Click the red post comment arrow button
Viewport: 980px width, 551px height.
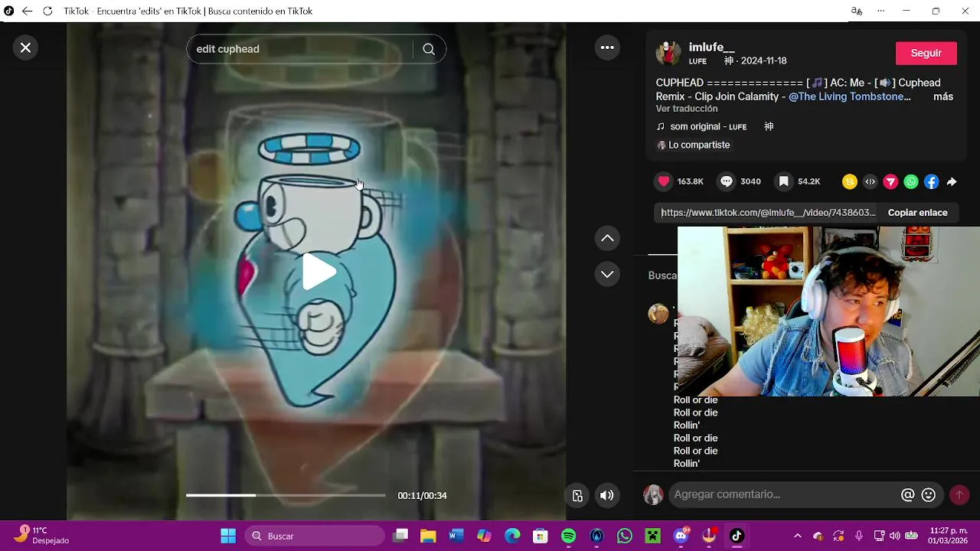[x=959, y=495]
